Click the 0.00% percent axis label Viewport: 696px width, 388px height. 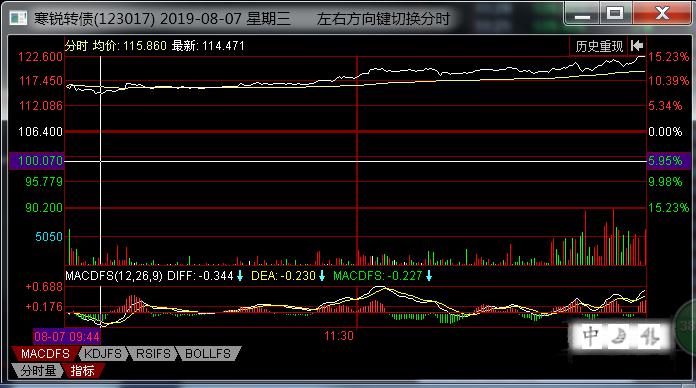coord(664,132)
